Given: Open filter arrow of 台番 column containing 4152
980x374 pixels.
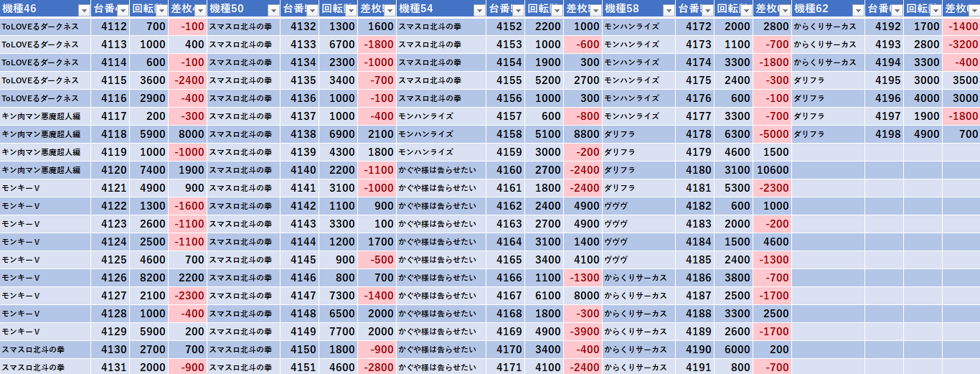Looking at the screenshot, I should pos(518,10).
